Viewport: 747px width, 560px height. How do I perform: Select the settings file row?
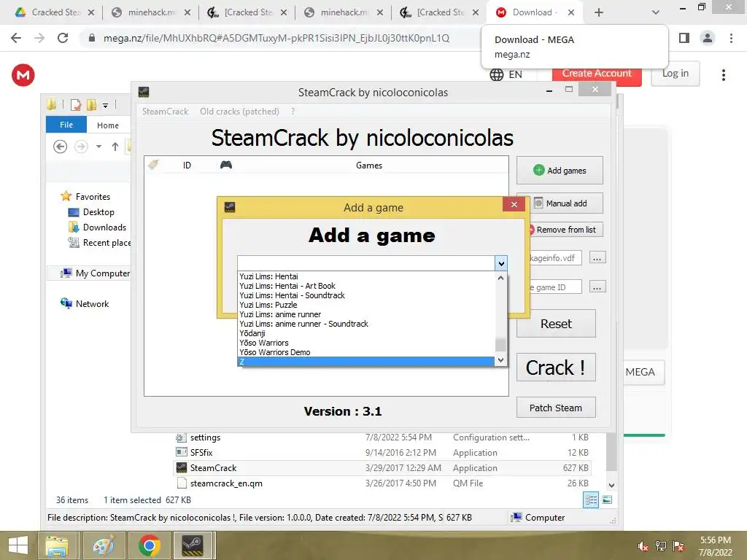click(x=382, y=437)
